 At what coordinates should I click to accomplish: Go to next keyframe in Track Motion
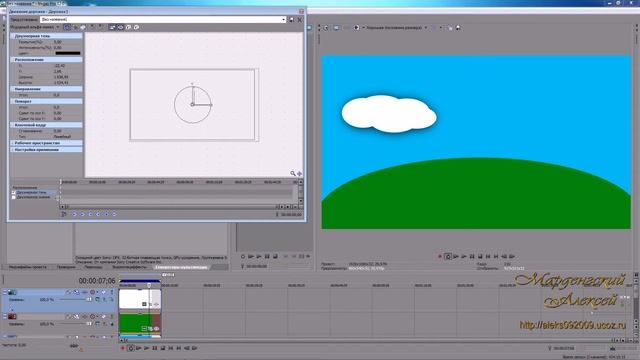point(90,214)
